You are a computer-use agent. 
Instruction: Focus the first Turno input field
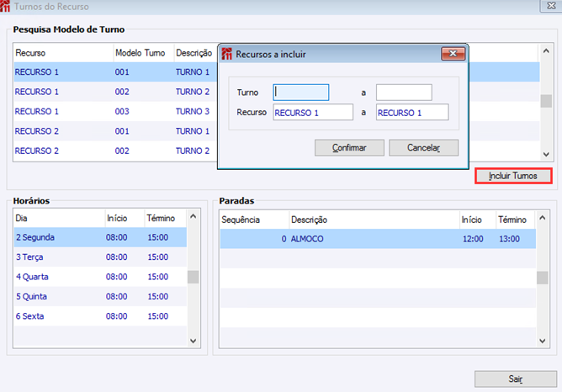pos(300,93)
